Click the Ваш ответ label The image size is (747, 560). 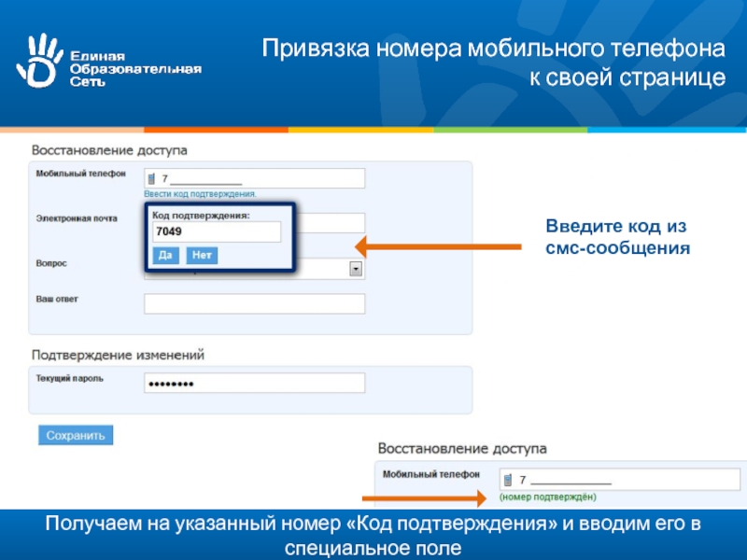[x=57, y=299]
